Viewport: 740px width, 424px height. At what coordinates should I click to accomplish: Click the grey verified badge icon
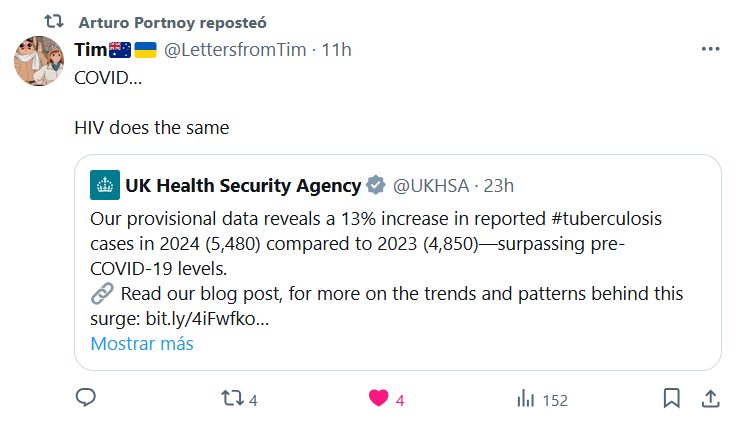pyautogui.click(x=377, y=185)
